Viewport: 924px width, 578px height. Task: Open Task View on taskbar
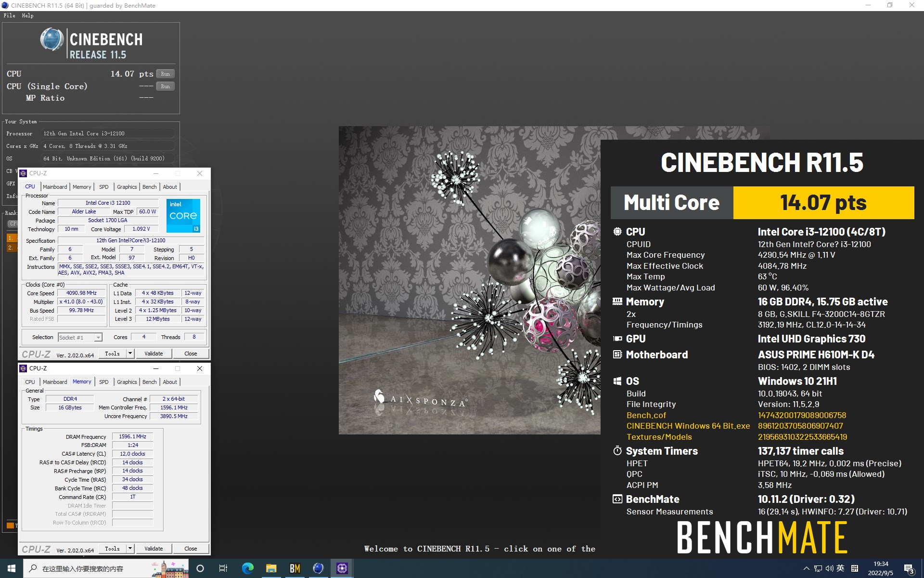click(x=223, y=568)
